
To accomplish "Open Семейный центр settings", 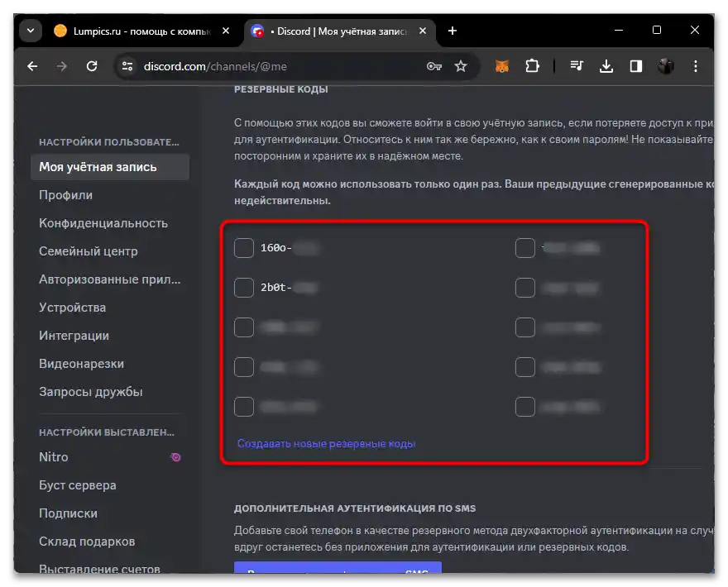I will tap(110, 251).
